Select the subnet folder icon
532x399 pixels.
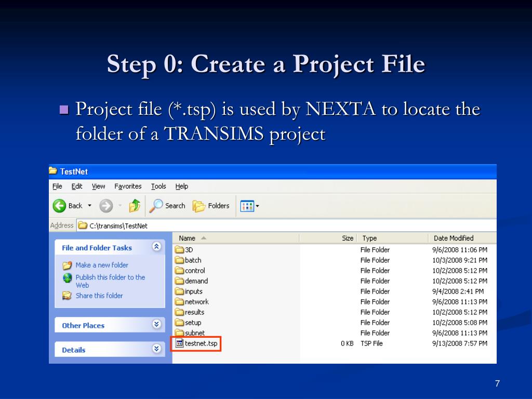coord(179,333)
